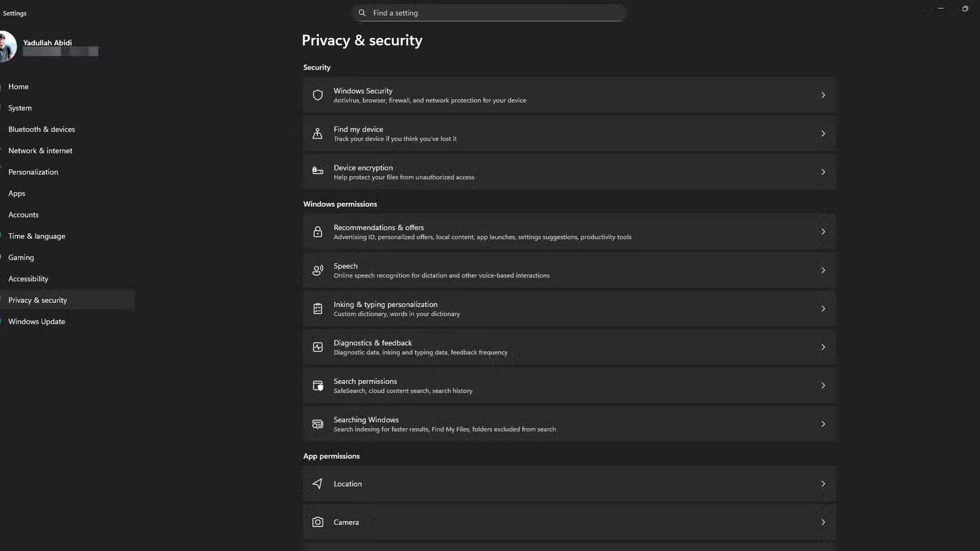Open Windows Security settings

click(x=568, y=95)
